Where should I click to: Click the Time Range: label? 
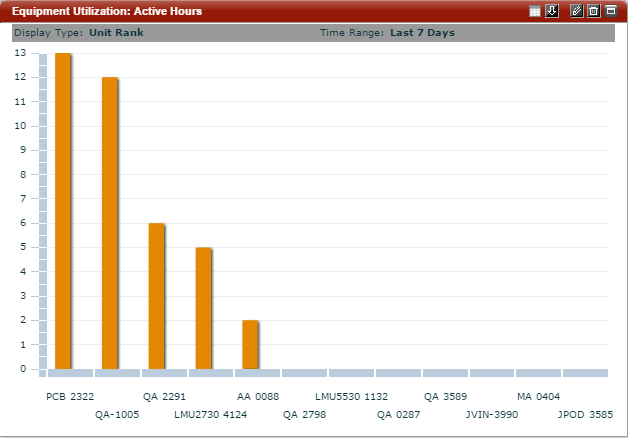352,33
